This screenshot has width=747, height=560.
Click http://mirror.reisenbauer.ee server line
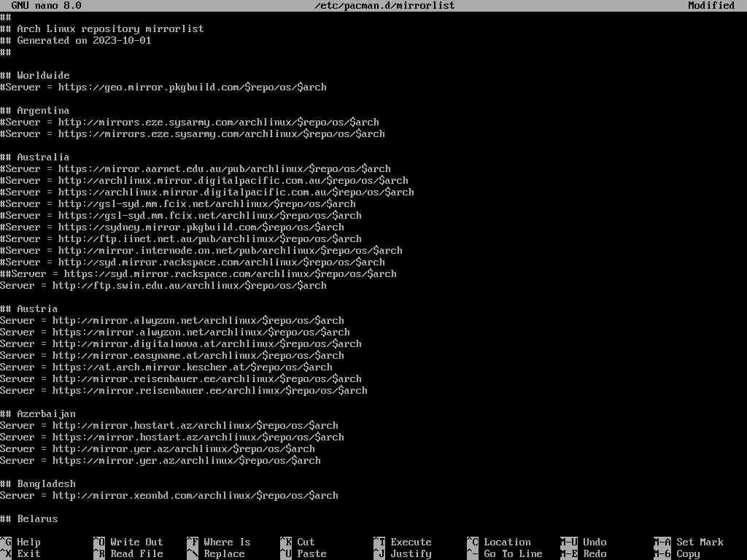point(181,378)
